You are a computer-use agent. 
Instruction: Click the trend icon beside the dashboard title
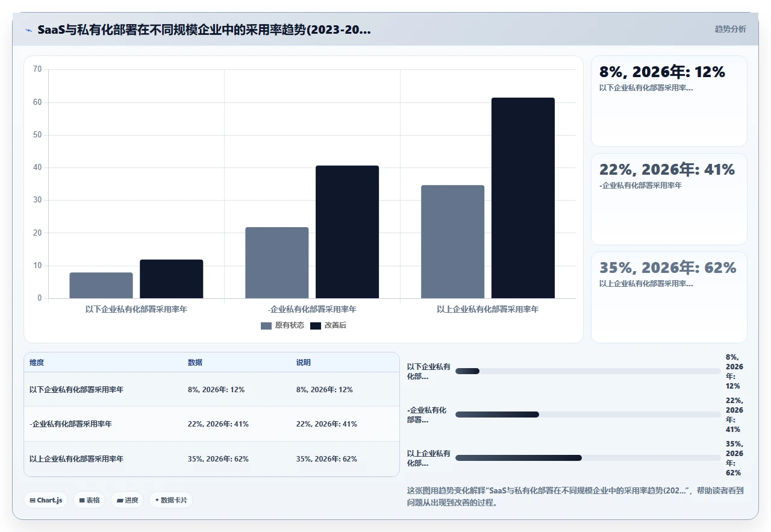pos(28,30)
